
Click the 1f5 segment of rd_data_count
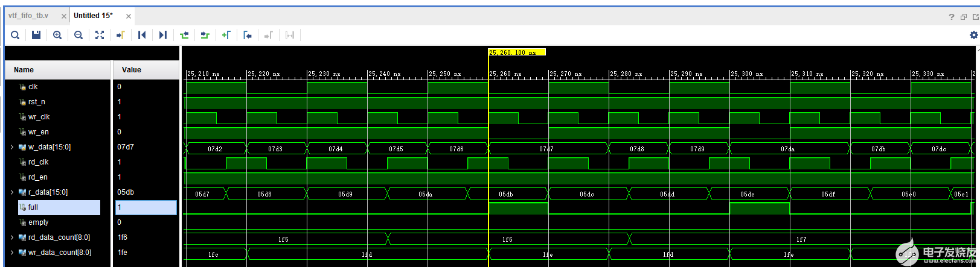coord(283,239)
